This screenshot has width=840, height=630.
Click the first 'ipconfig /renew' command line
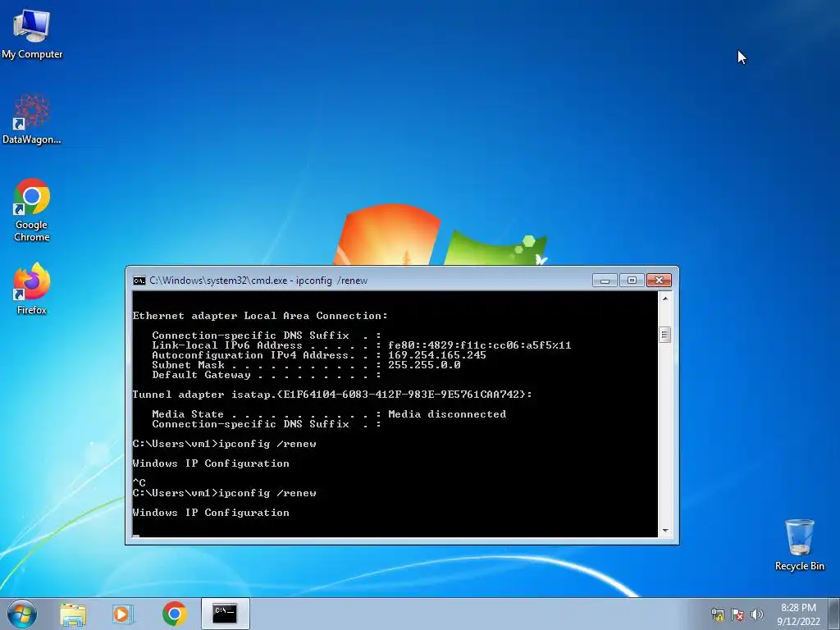pos(224,444)
